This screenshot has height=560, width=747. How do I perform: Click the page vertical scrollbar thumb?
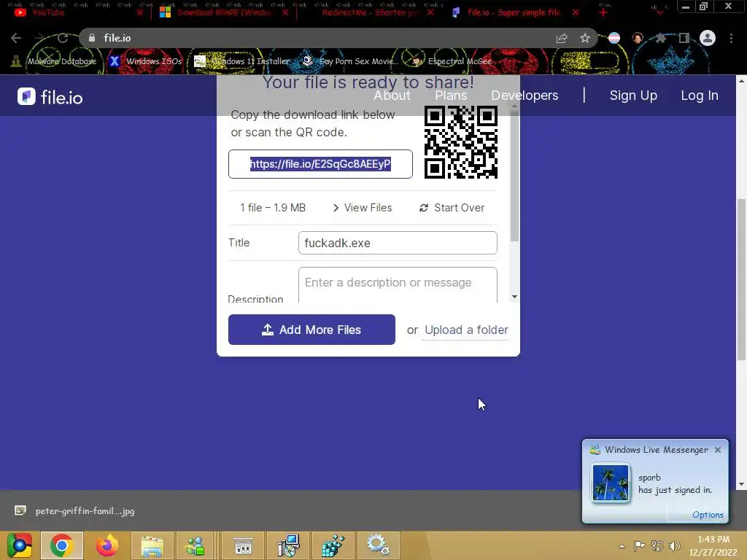(x=741, y=279)
